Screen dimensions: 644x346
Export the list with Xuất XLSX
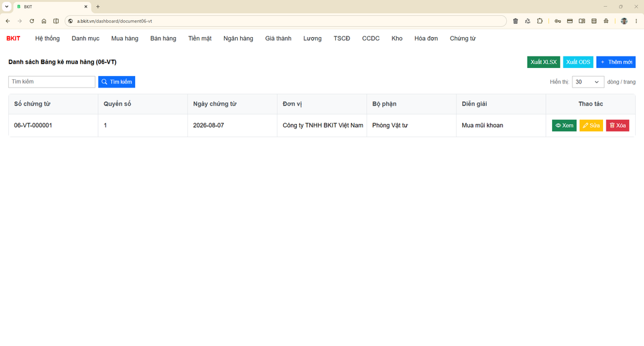click(x=543, y=62)
